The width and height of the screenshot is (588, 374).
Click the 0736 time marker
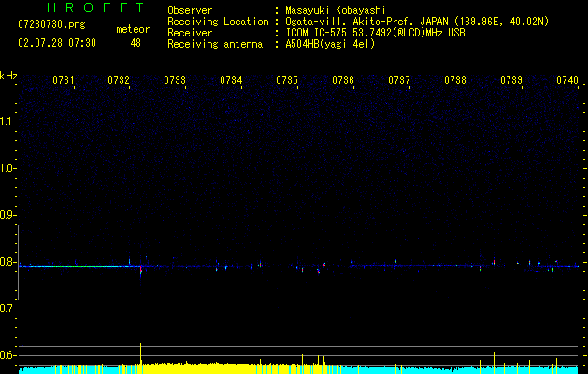(x=343, y=80)
